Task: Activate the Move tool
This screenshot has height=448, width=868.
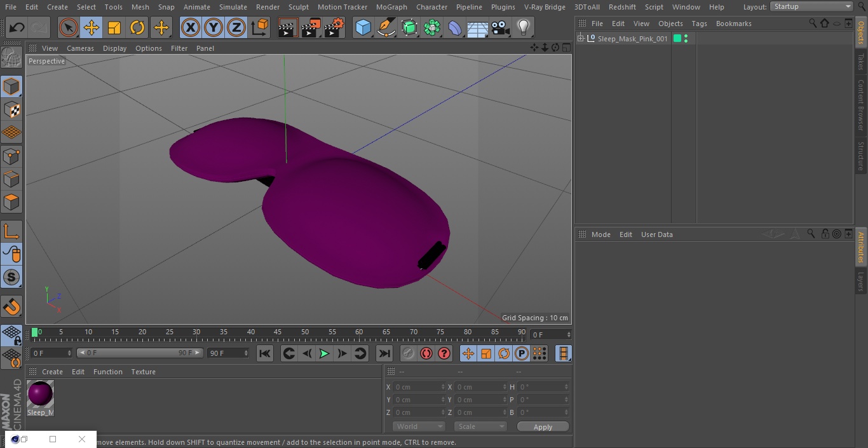Action: coord(92,27)
